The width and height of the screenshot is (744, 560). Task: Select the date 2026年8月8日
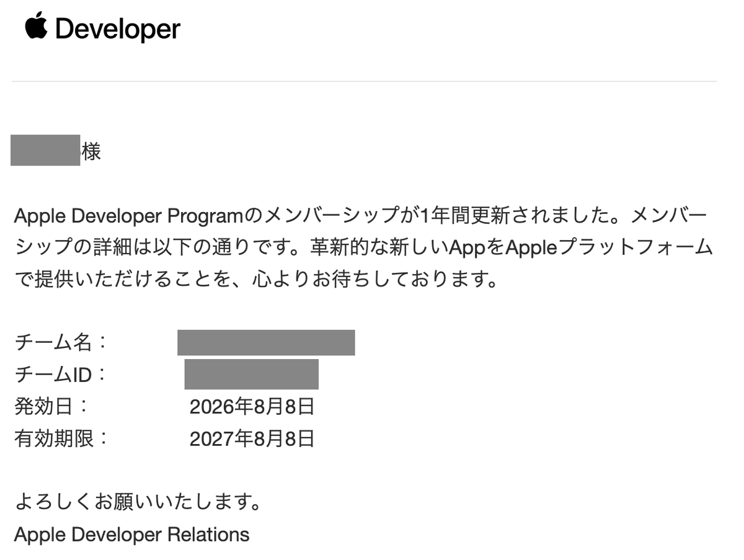point(252,407)
